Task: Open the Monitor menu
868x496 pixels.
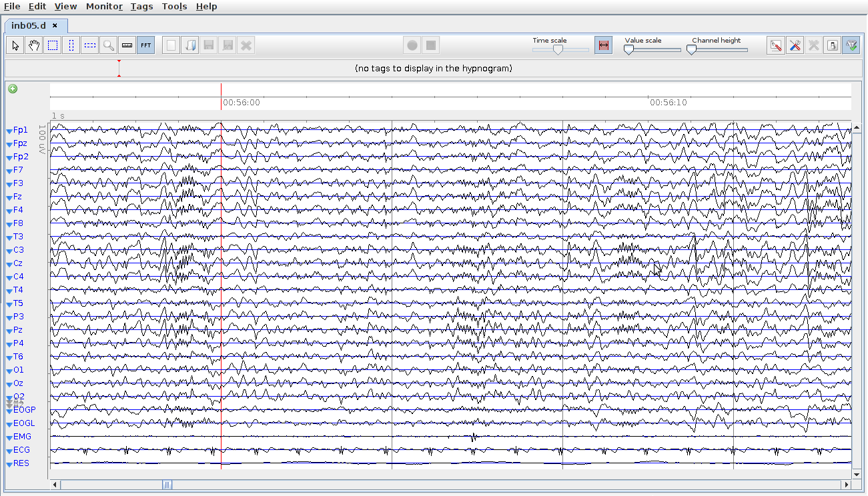Action: pyautogui.click(x=104, y=6)
